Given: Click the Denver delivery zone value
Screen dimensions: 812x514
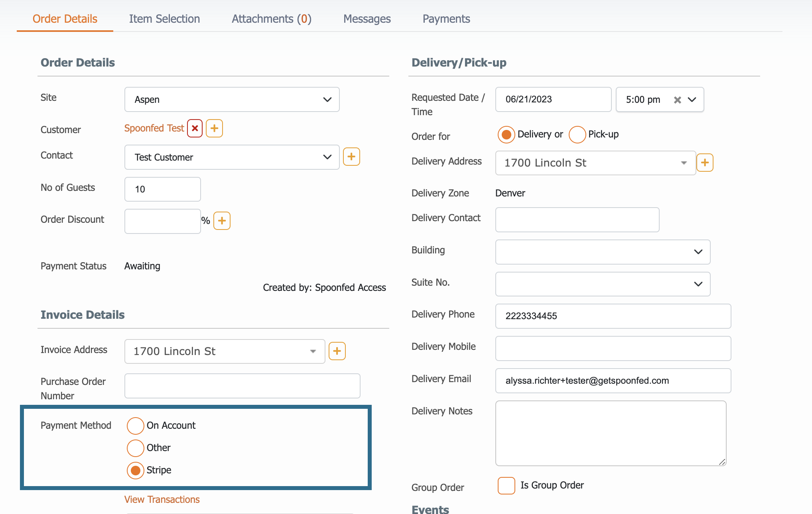Looking at the screenshot, I should [x=510, y=193].
